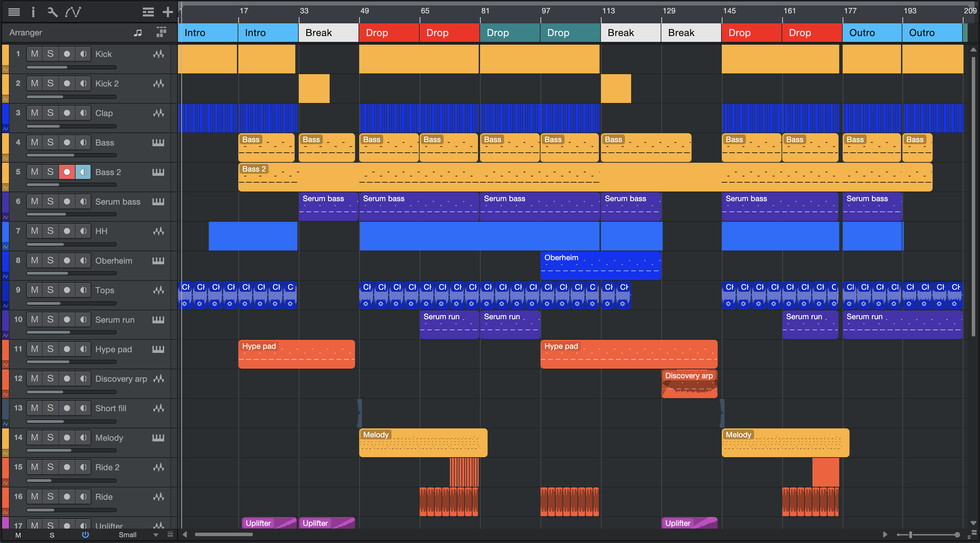
Task: Click the wrench settings icon
Action: click(x=52, y=12)
